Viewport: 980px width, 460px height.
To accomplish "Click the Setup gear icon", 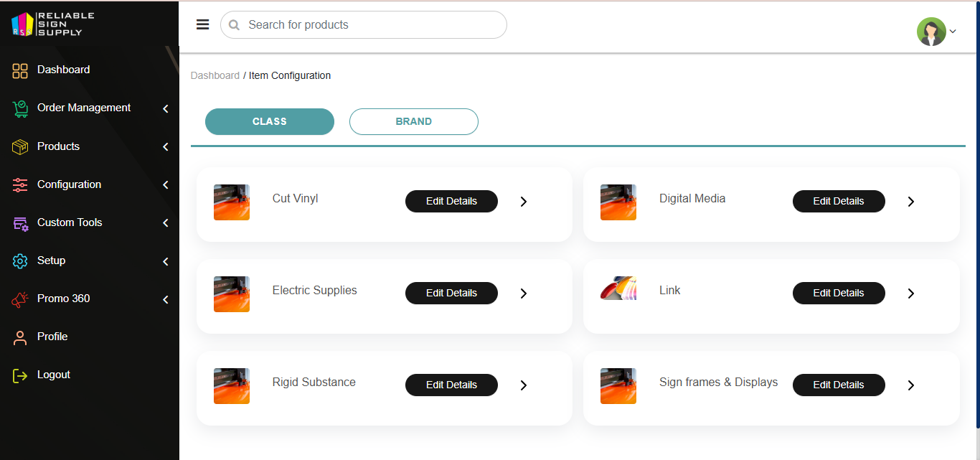I will click(x=20, y=261).
